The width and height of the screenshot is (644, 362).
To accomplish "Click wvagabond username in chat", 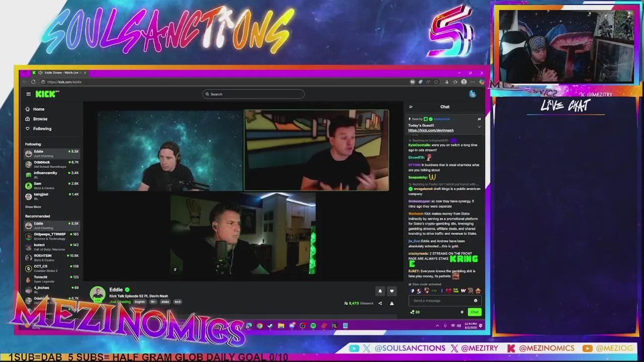I will coord(422,189).
